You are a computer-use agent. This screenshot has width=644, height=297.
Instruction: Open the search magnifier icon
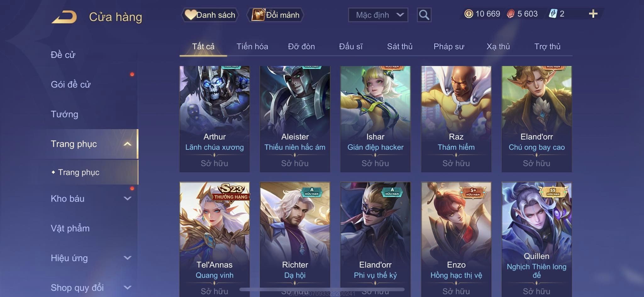point(424,15)
